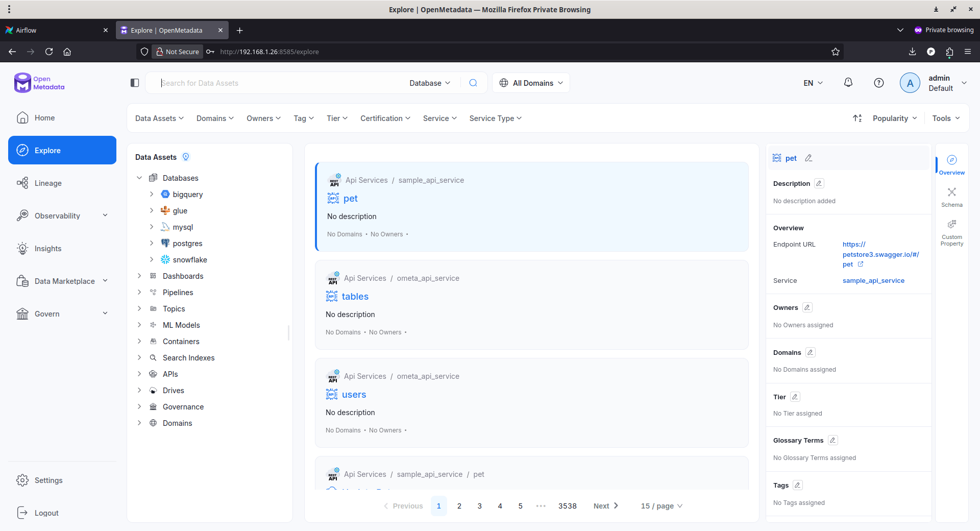Open the Data Assets filter dropdown
The image size is (980, 531).
point(159,118)
